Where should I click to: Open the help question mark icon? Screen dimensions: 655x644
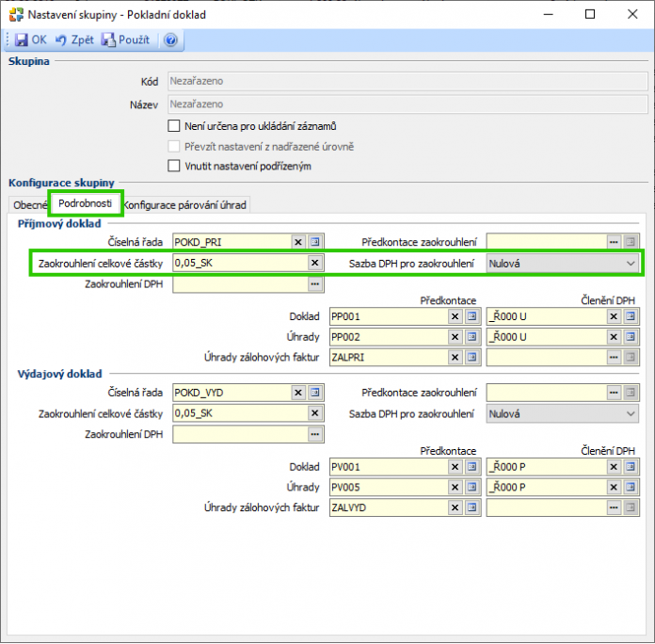[170, 40]
